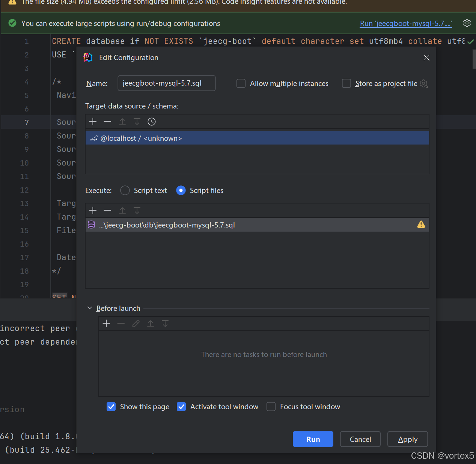Viewport: 476px width, 464px height.
Task: Click green check mark in notification bar
Action: click(x=12, y=23)
